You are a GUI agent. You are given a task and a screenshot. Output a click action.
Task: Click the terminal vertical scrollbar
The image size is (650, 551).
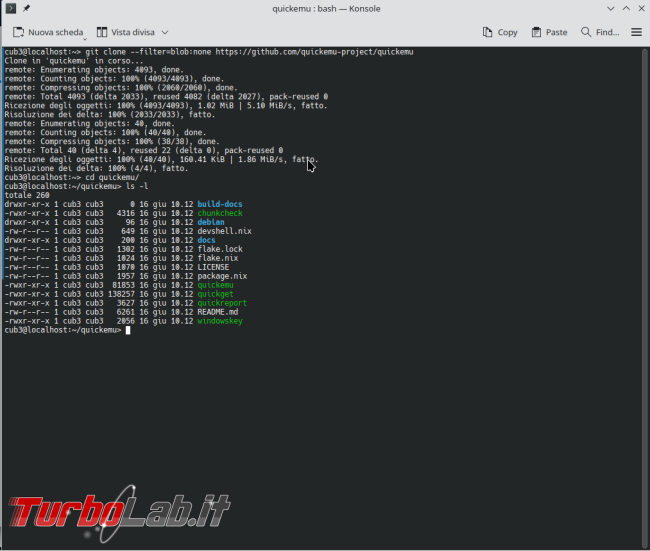pos(645,298)
